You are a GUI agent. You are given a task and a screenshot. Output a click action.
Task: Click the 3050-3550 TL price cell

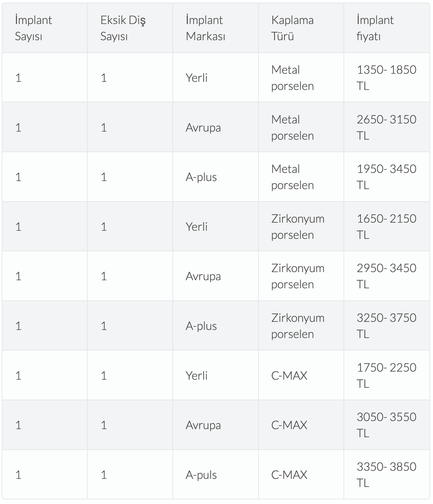(x=386, y=425)
